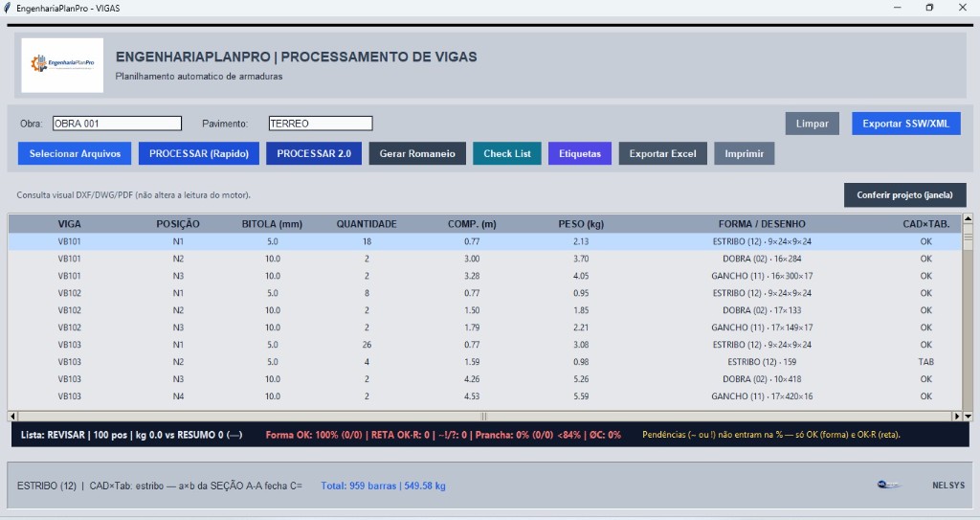Sort by the VIGA column header
This screenshot has width=980, height=520.
point(69,224)
